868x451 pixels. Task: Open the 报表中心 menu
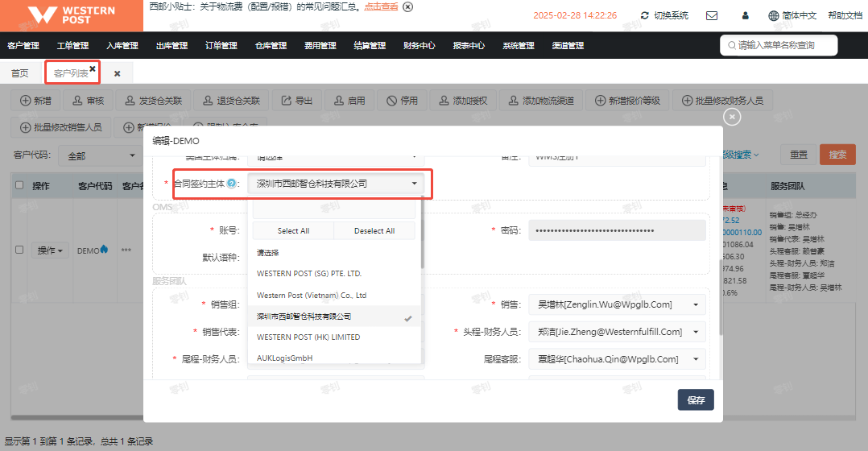coord(469,45)
